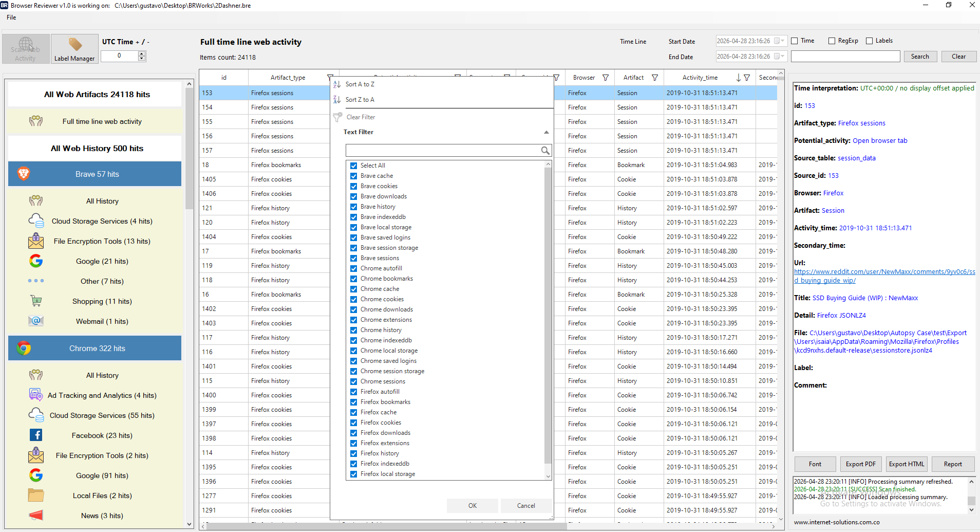The height and width of the screenshot is (532, 980).
Task: Click the Other (7 hits) dots icon
Action: 36,281
